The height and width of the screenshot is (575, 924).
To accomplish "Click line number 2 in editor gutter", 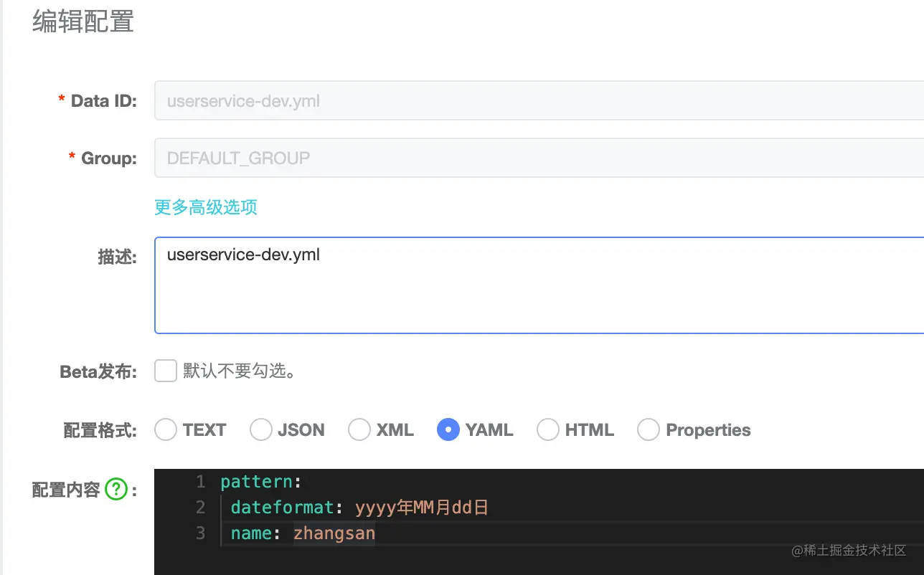I will tap(200, 508).
